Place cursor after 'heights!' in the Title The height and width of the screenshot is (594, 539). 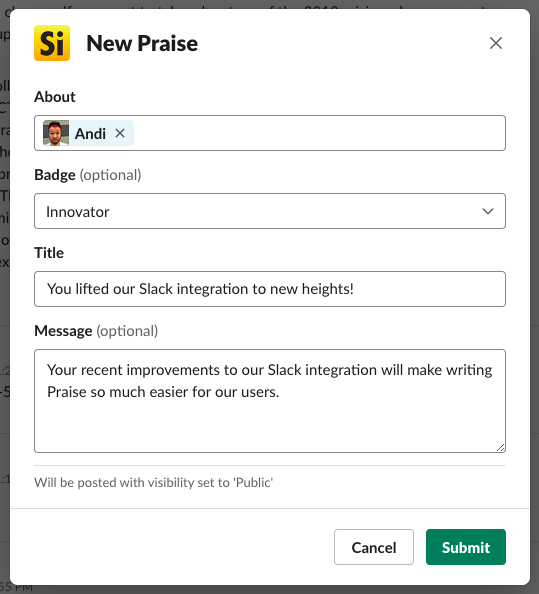355,289
